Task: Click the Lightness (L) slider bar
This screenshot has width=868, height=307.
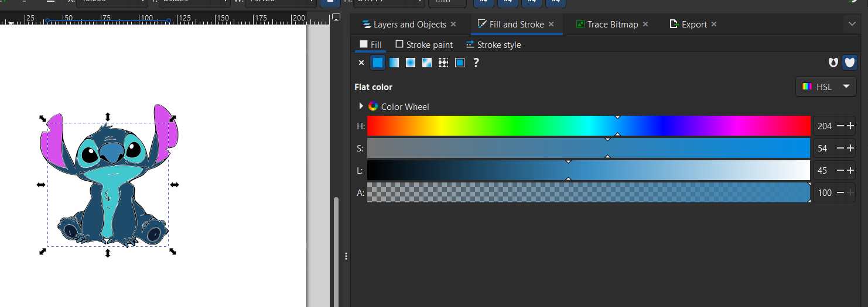Action: 589,170
